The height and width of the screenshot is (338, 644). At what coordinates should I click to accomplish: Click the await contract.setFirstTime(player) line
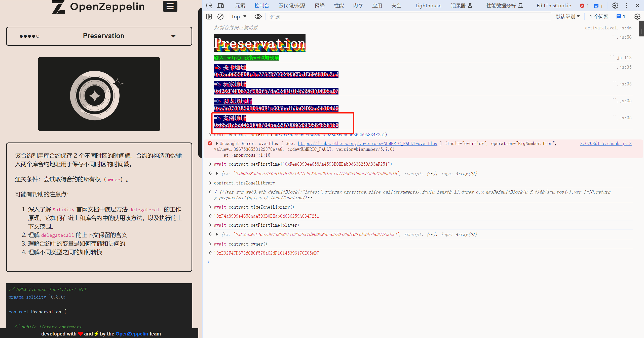(x=256, y=225)
